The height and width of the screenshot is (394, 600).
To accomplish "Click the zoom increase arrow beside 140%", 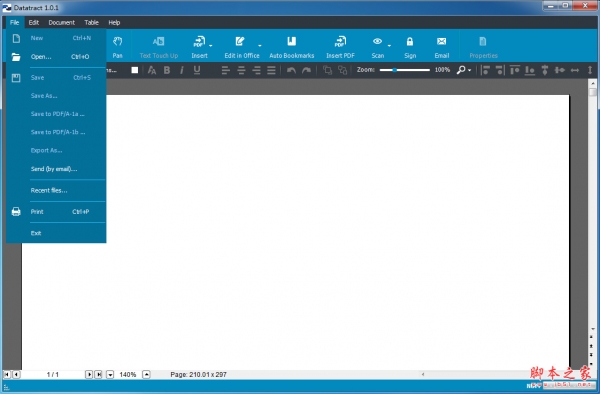I will pos(146,374).
